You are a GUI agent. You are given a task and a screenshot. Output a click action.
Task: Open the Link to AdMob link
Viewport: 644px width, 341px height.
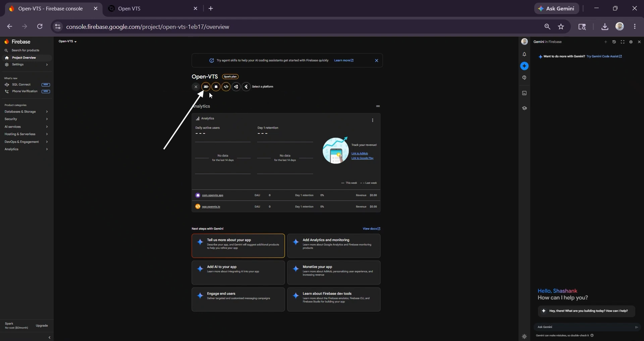click(359, 154)
